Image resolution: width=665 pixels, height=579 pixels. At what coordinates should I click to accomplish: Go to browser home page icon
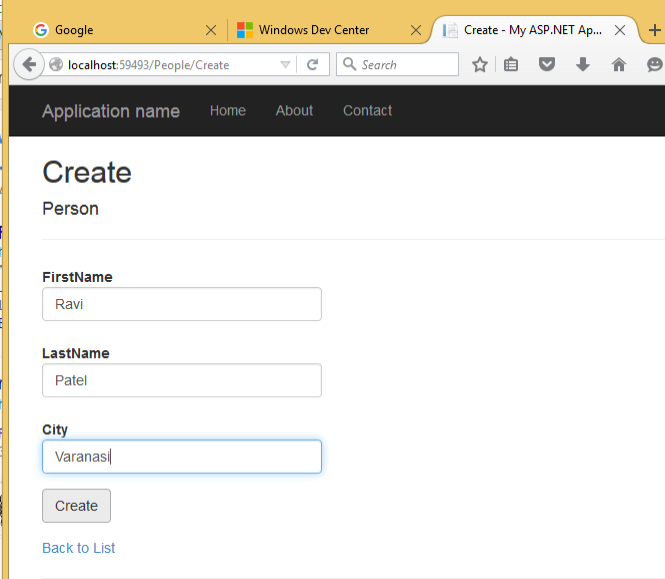tap(618, 65)
